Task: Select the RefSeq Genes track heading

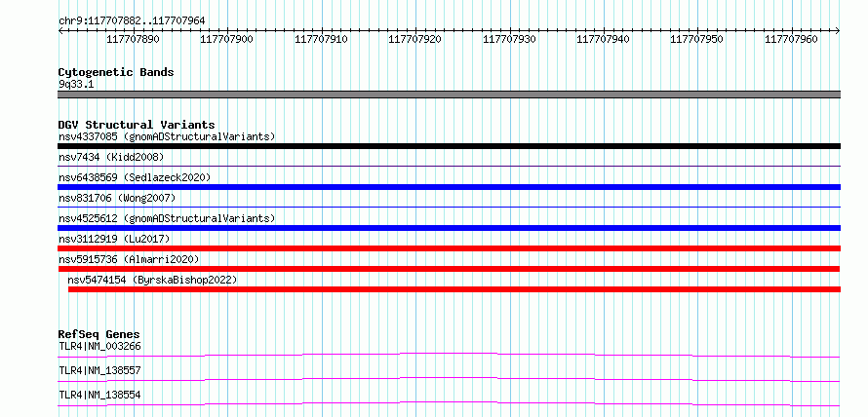Action: tap(99, 334)
